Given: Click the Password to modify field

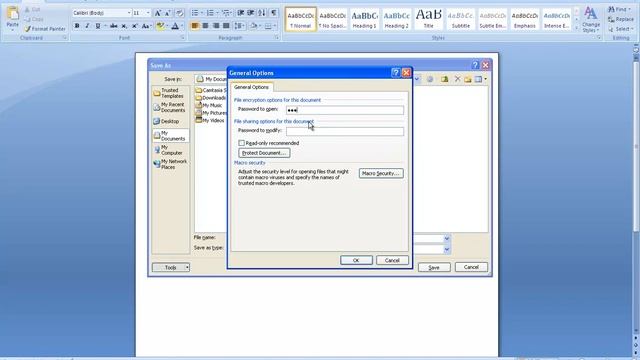Looking at the screenshot, I should (345, 131).
